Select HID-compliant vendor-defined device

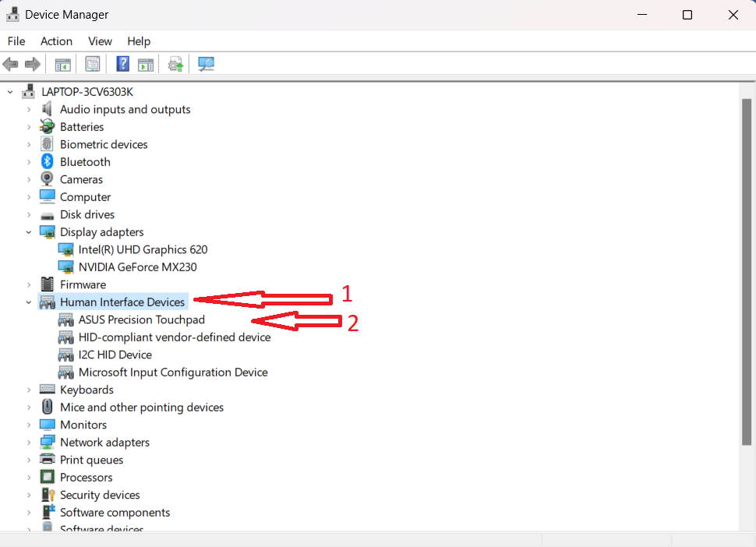[175, 337]
